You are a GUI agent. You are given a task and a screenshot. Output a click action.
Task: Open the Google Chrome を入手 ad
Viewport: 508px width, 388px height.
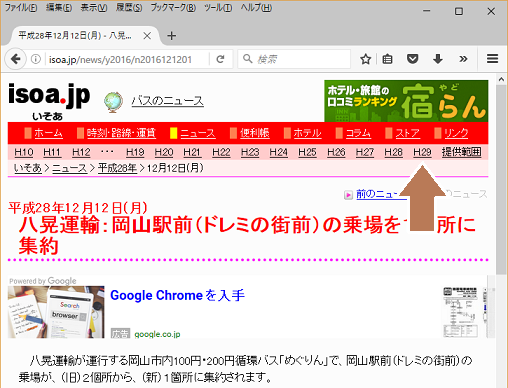[177, 295]
